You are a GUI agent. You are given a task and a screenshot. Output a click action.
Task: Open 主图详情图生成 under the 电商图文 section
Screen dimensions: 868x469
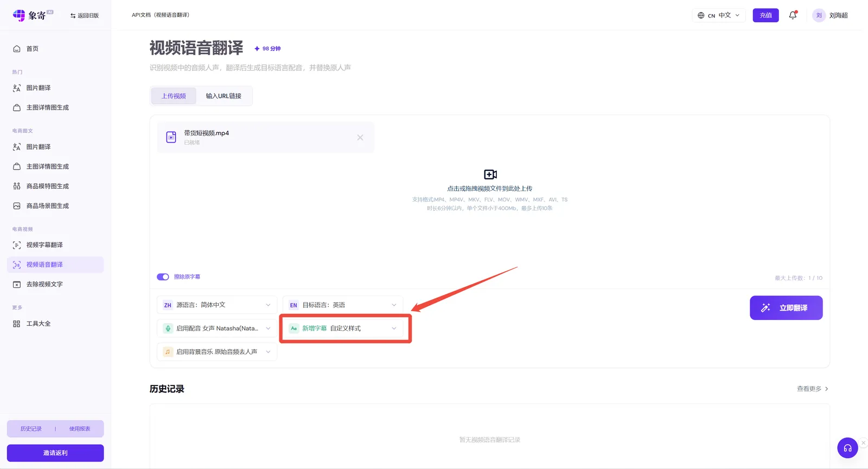55,166
